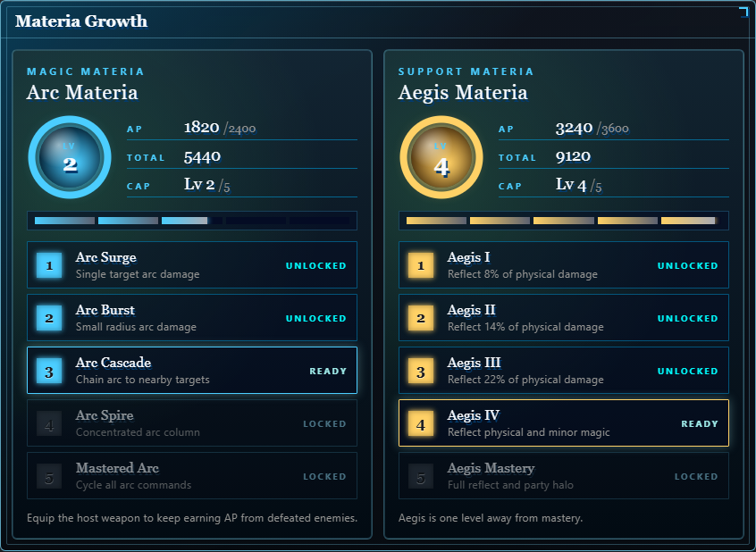The height and width of the screenshot is (552, 756).
Task: Click the Mastered Arc locked row
Action: pos(192,476)
